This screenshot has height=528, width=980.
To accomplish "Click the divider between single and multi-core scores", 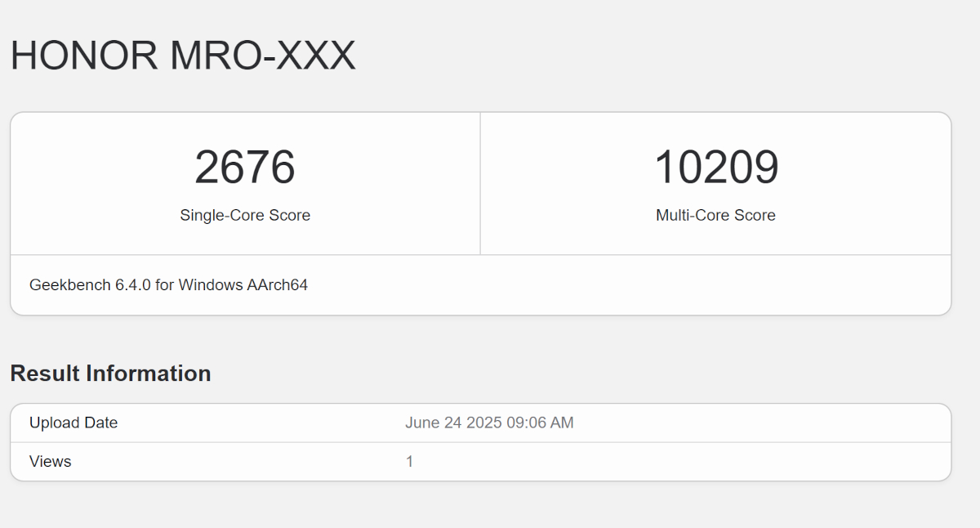I will pos(480,184).
